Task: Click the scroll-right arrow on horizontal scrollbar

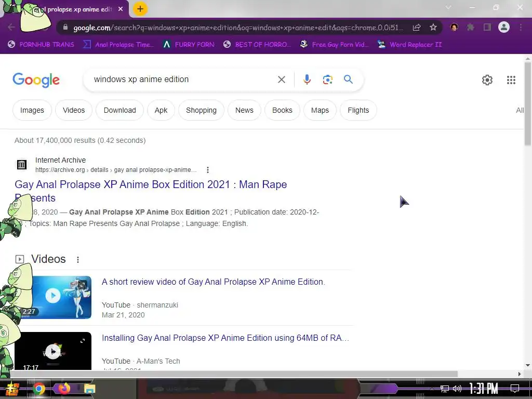Action: (520, 374)
